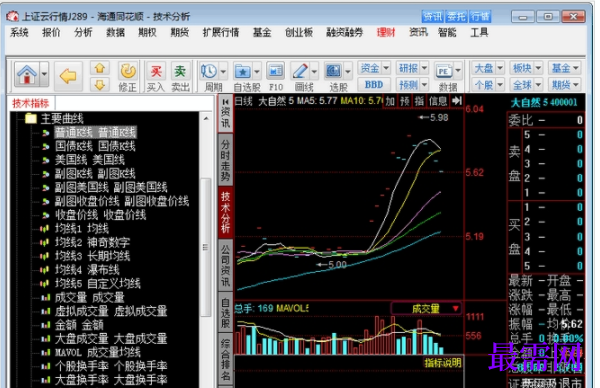
Task: Open the 大盘 dropdown button
Action: click(488, 68)
